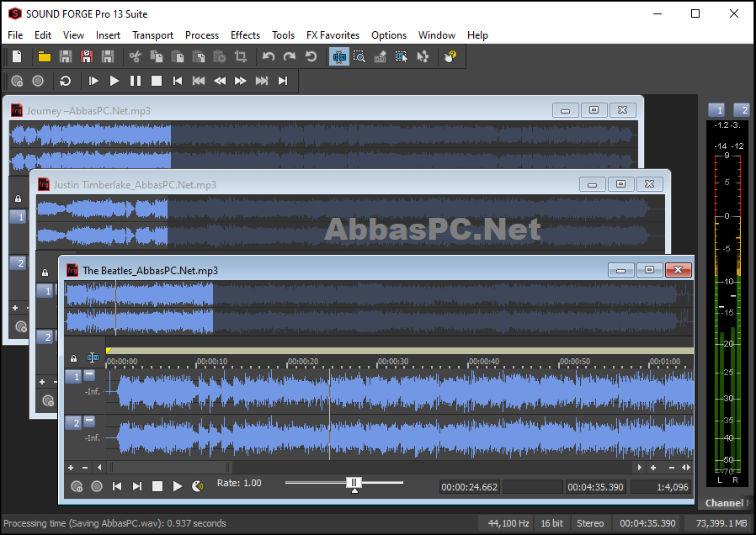This screenshot has width=756, height=535.
Task: Rewind in the main transport bar
Action: (x=220, y=81)
